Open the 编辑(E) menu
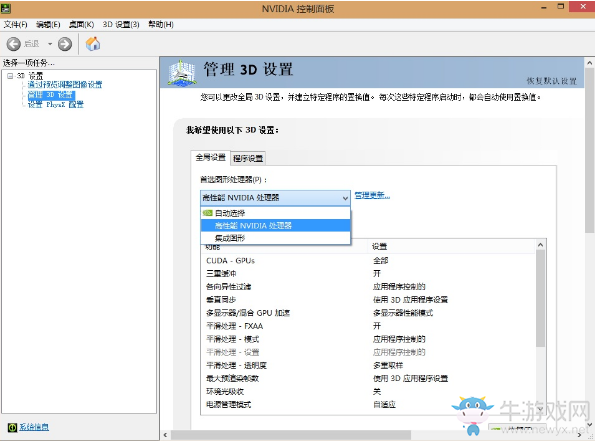This screenshot has width=595, height=441. (x=48, y=25)
